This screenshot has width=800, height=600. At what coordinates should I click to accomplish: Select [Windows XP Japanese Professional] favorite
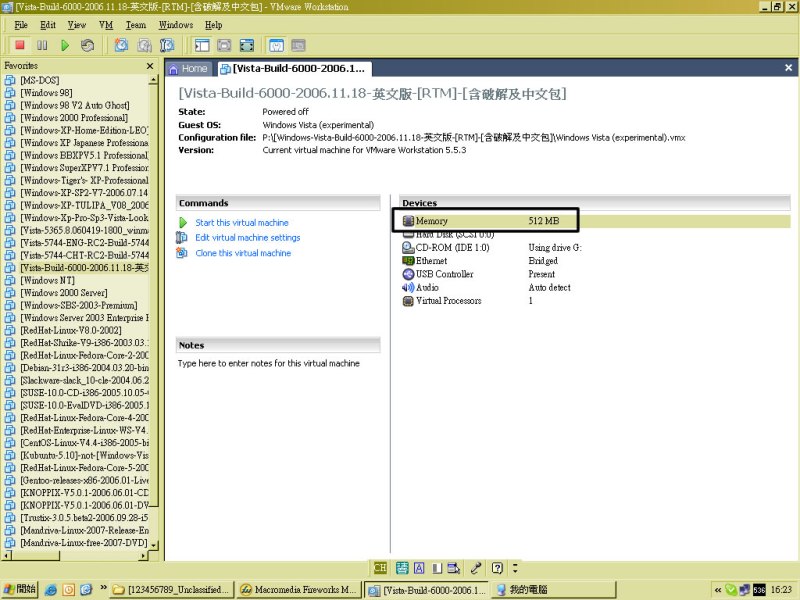tap(84, 143)
